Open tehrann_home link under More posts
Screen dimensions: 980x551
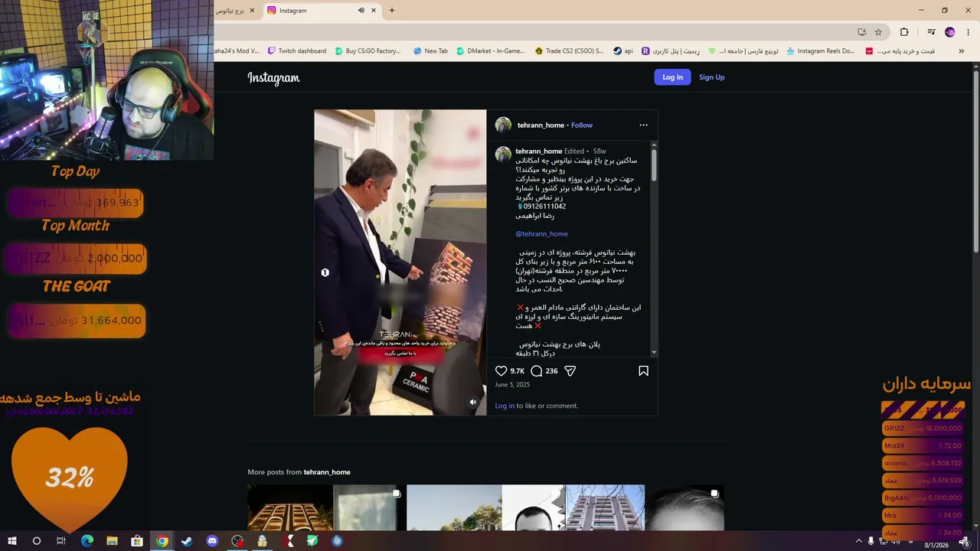(327, 472)
